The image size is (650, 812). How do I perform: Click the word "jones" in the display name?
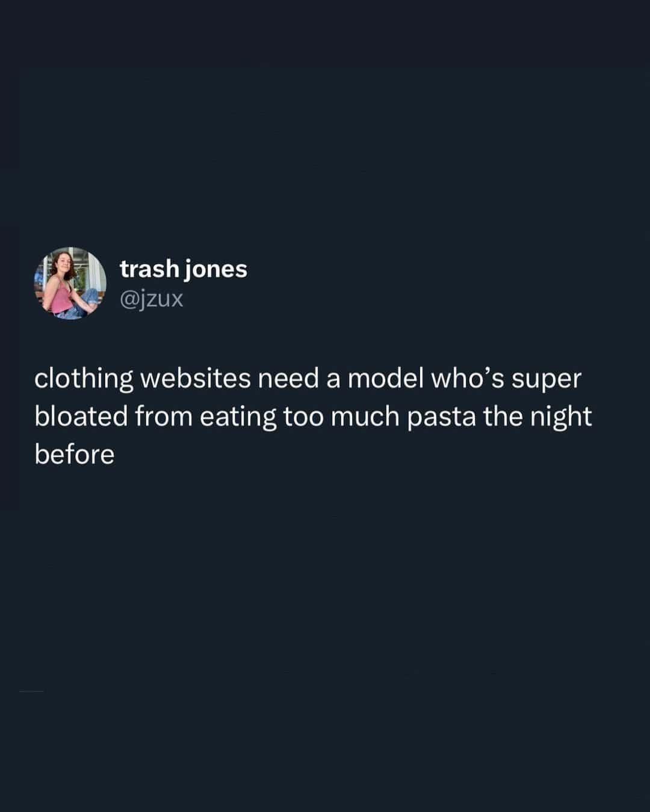pyautogui.click(x=215, y=270)
